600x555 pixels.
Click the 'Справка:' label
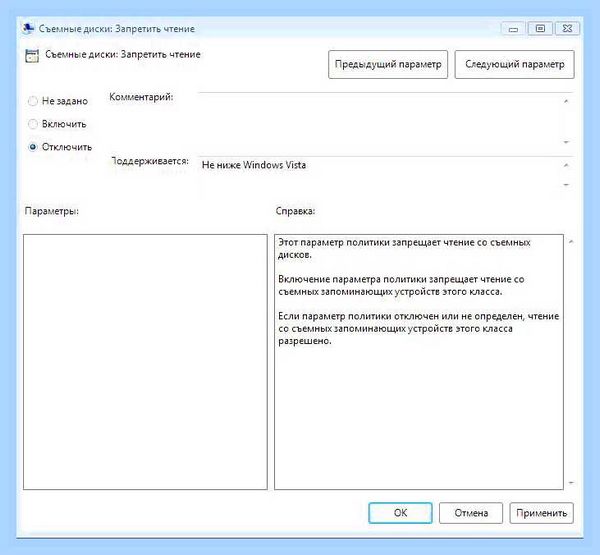[295, 211]
